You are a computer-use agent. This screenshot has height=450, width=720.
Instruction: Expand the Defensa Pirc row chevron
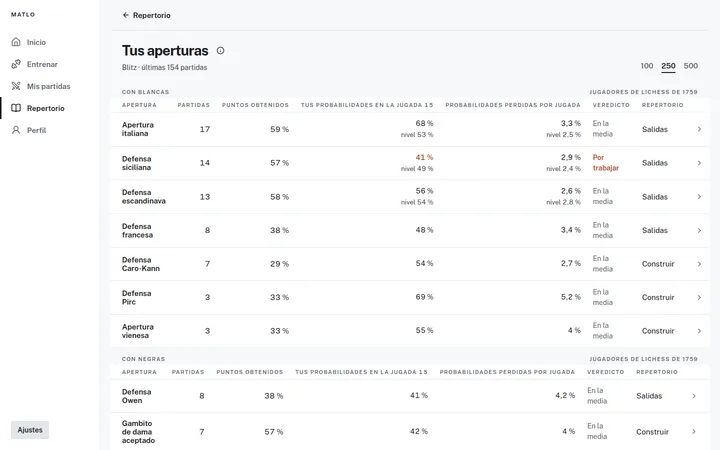699,298
